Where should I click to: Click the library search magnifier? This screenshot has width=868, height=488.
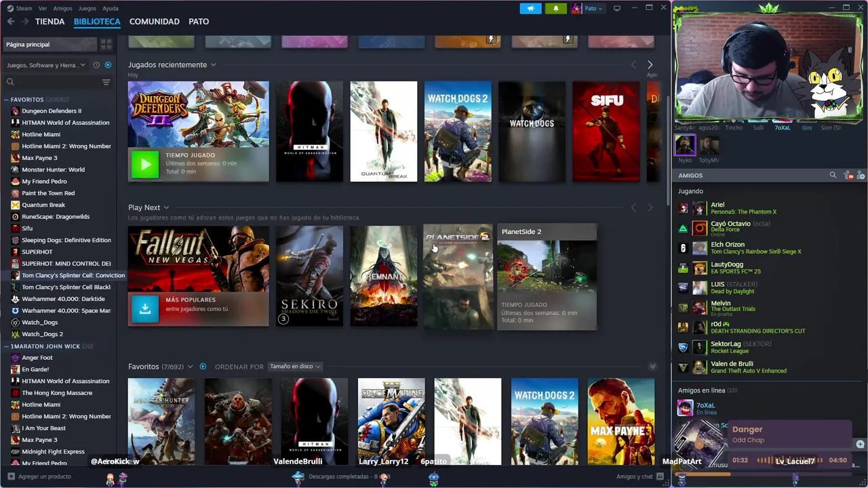click(10, 82)
